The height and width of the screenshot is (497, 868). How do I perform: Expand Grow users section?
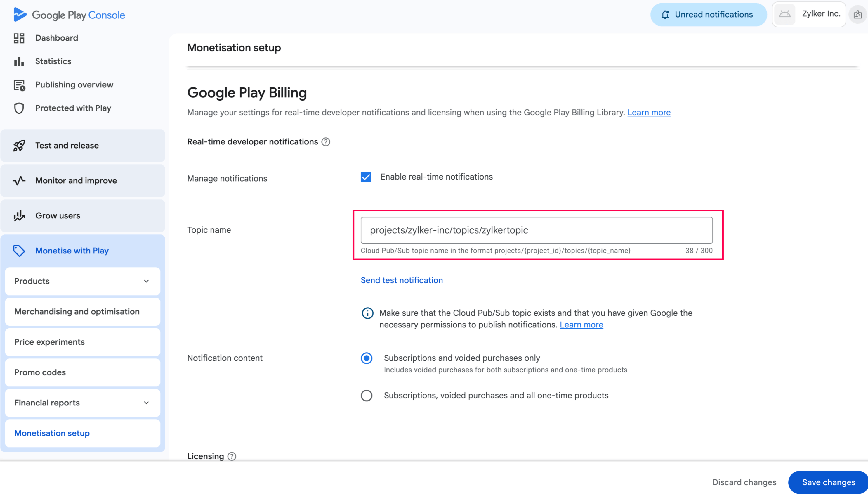tap(83, 216)
